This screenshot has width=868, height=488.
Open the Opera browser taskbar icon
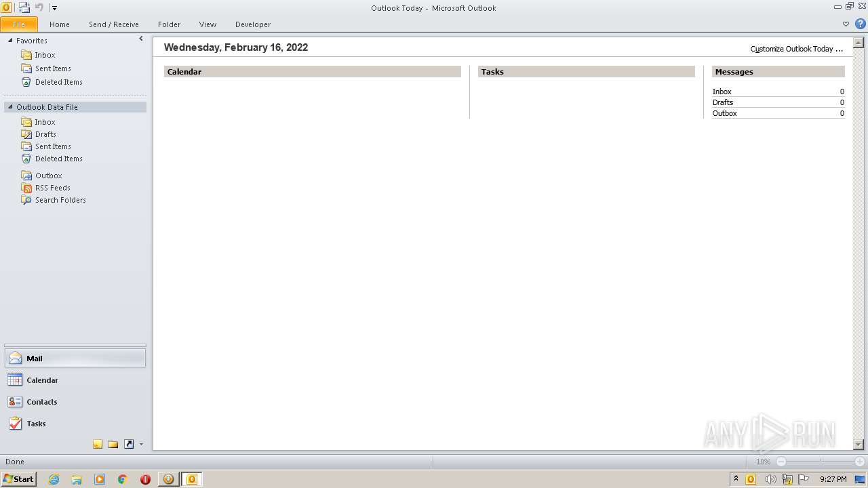coord(145,479)
